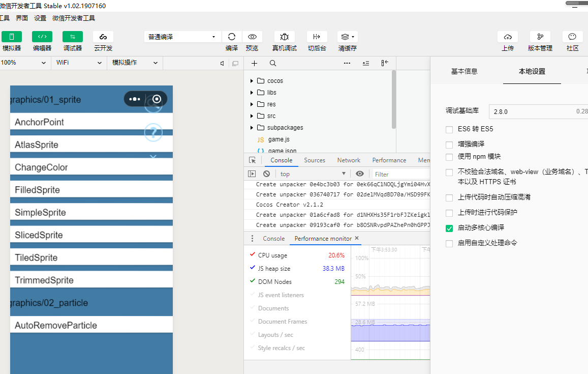Click the Preview eye icon
Viewport: 588px width, 374px height.
[252, 37]
